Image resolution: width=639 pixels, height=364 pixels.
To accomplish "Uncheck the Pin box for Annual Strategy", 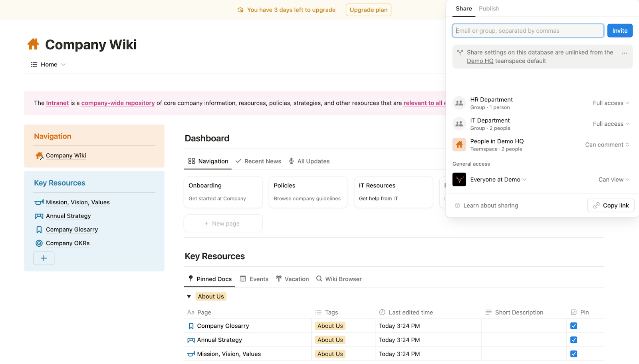I will coord(574,340).
